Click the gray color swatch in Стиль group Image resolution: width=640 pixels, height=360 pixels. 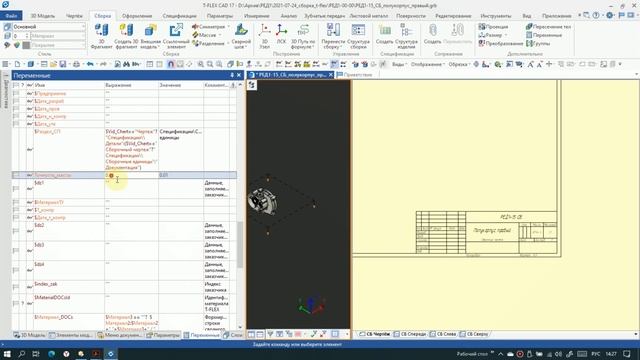26,45
